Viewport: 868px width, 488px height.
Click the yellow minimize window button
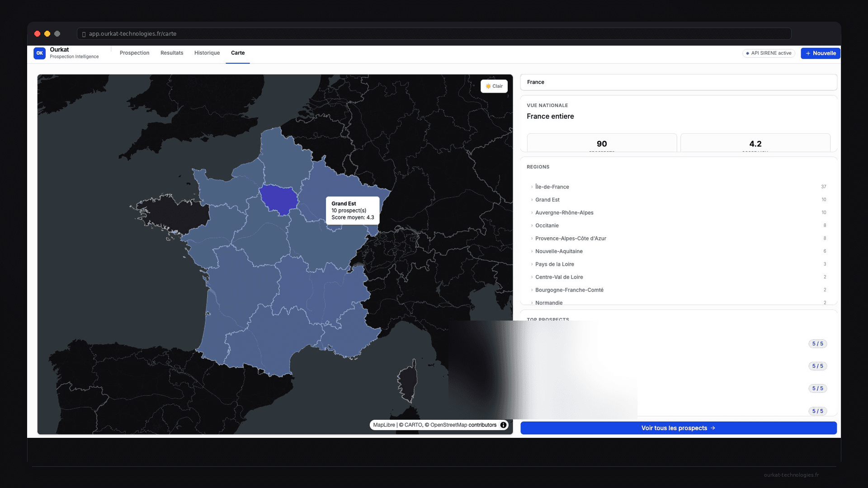[47, 34]
